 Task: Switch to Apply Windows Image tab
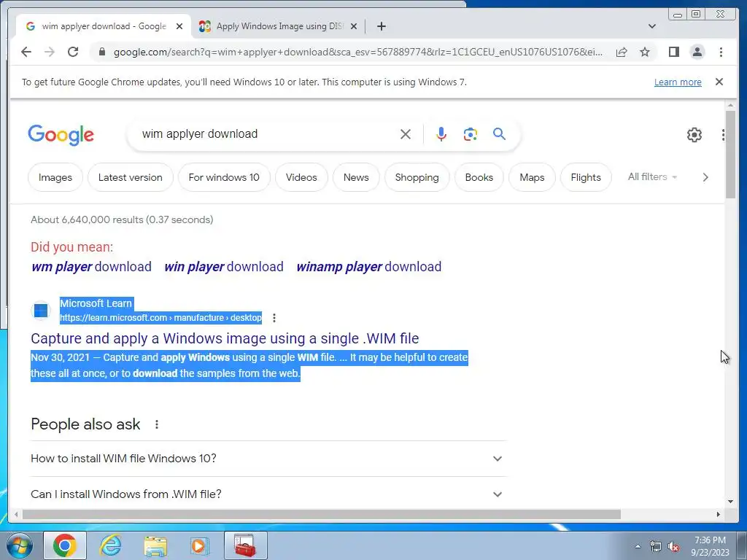pyautogui.click(x=279, y=26)
